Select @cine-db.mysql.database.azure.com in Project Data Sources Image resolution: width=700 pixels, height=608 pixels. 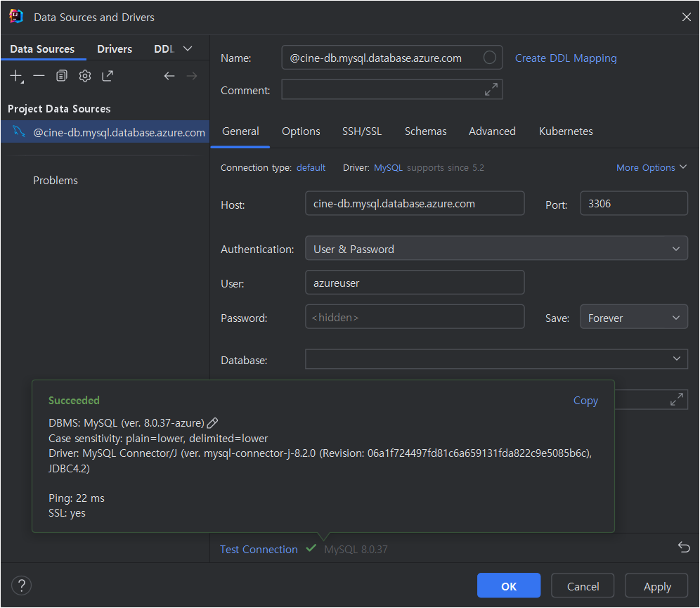(105, 131)
